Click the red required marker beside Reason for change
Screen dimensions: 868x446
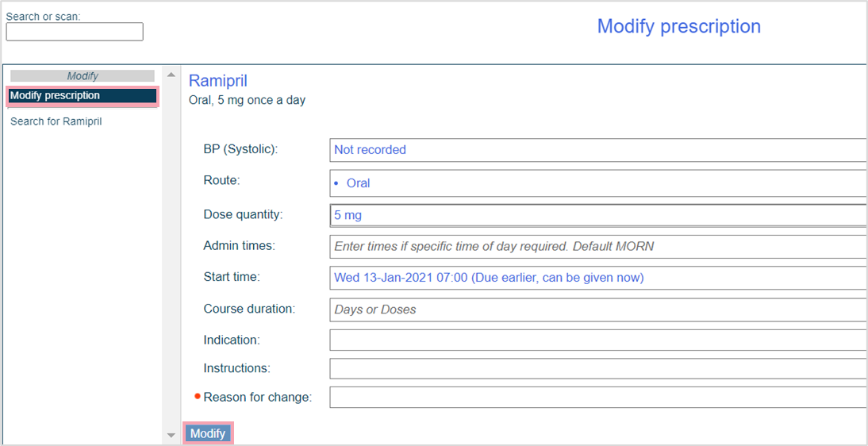(198, 396)
